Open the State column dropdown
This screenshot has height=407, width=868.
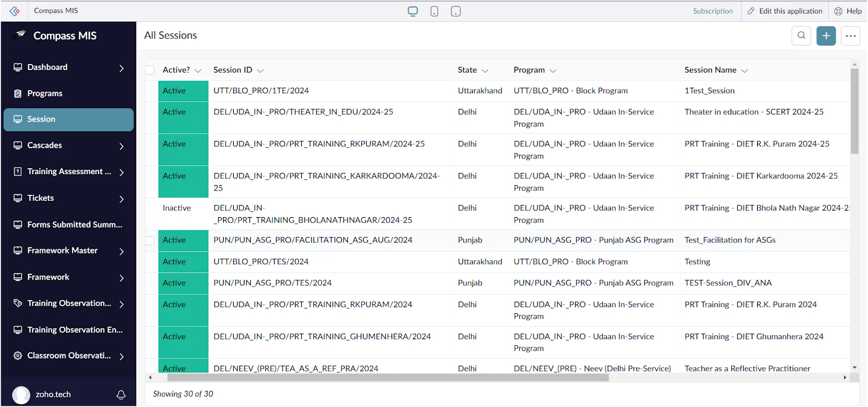point(485,71)
